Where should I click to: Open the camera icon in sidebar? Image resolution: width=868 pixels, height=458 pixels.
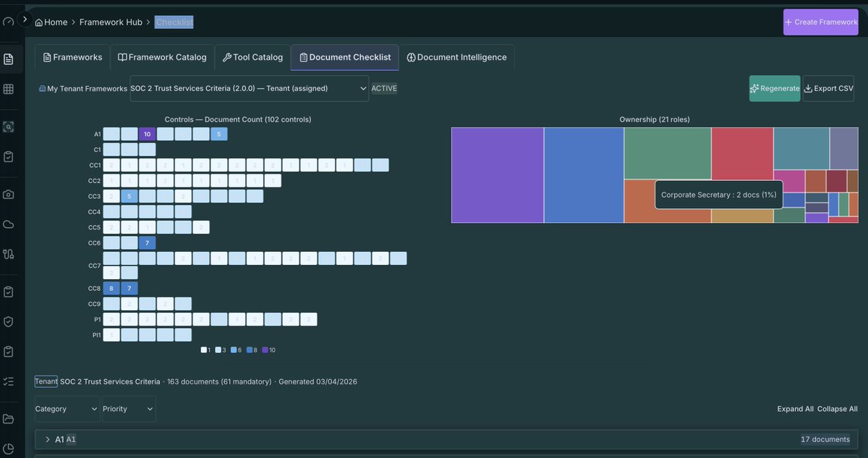coord(8,194)
